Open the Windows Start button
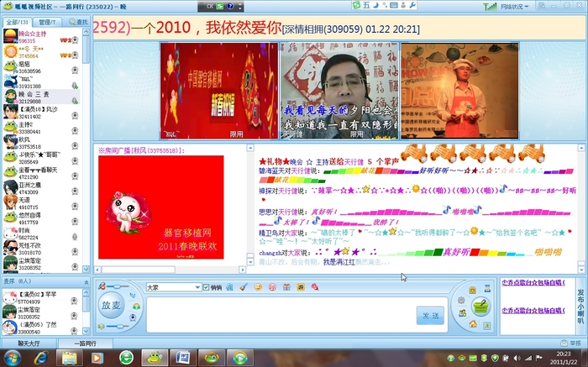 tap(13, 358)
